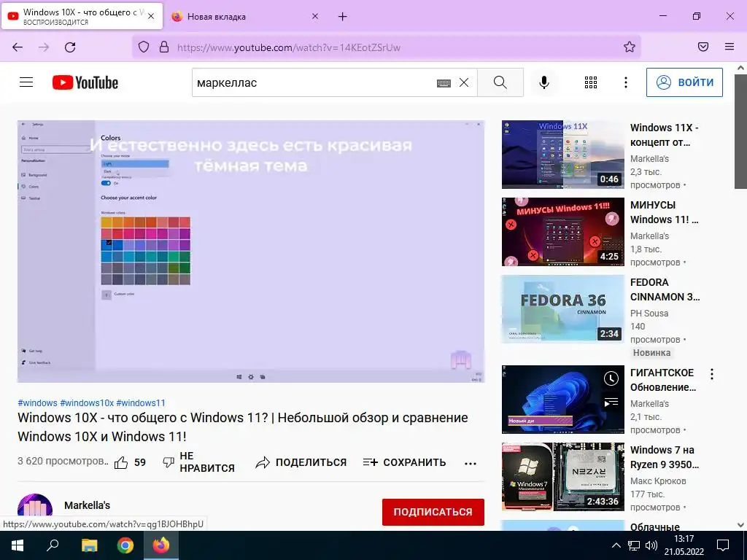Open the Firefox hamburger application menu
This screenshot has height=560, width=747.
pos(729,47)
